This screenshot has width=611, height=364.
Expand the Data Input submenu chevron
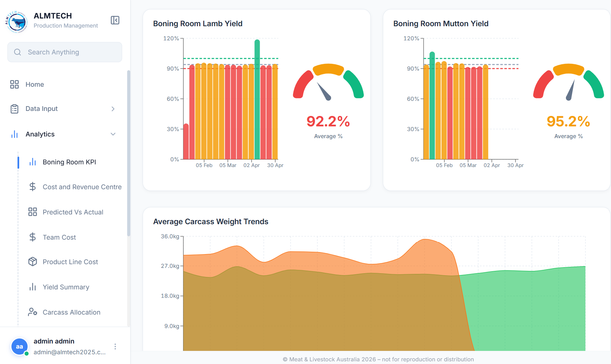(x=113, y=109)
